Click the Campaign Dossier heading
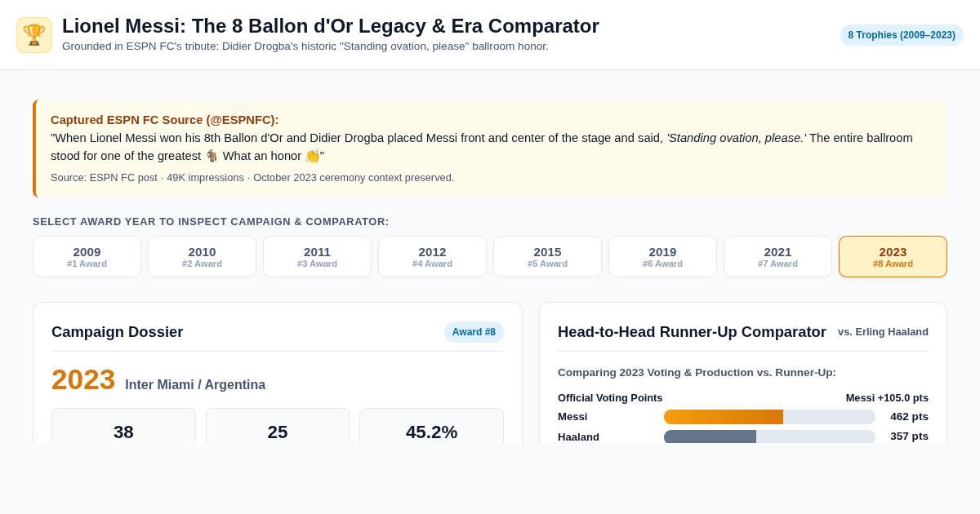 click(x=118, y=332)
